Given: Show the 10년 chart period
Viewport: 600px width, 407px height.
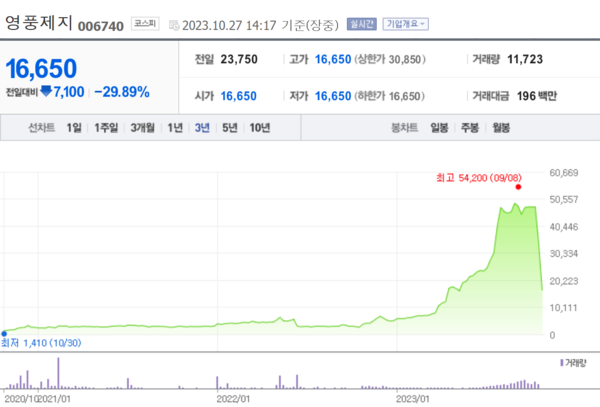Looking at the screenshot, I should (260, 128).
